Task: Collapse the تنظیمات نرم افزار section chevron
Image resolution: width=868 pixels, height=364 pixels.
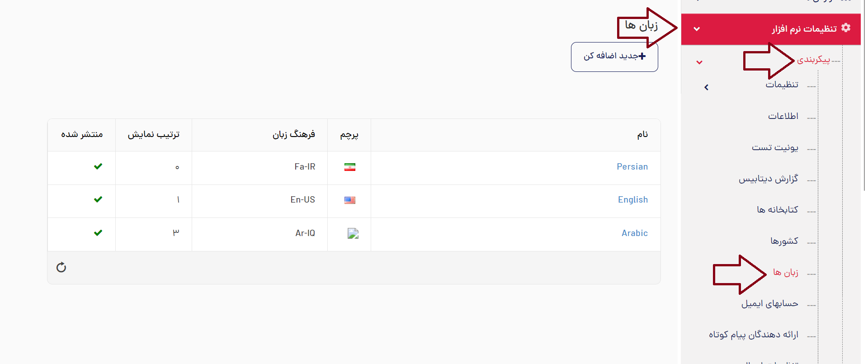Action: [697, 29]
